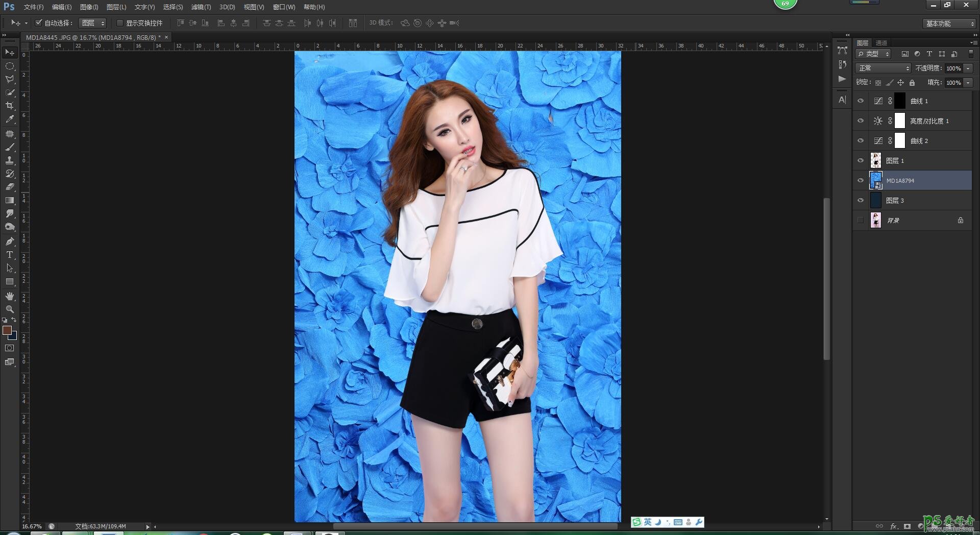The height and width of the screenshot is (535, 980).
Task: Hide the 亮度/对比度 1 layer
Action: [861, 121]
